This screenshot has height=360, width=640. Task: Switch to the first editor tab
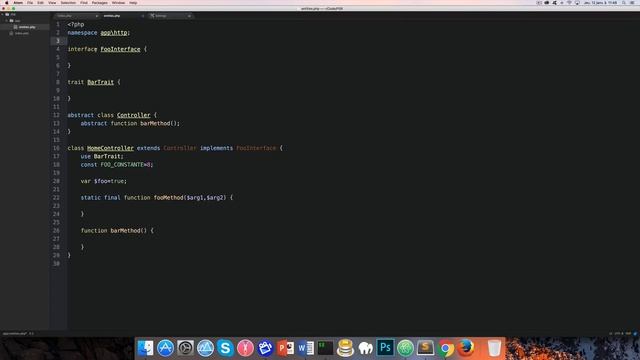point(76,16)
